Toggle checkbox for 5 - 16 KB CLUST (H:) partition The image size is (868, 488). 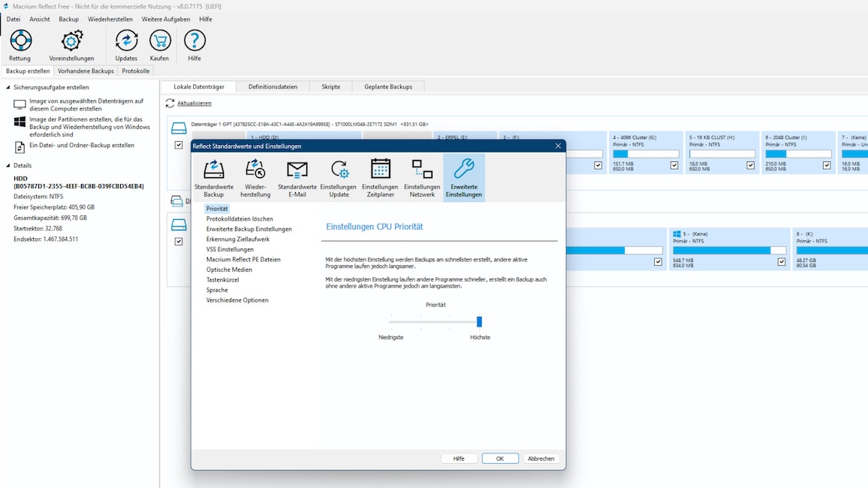click(751, 165)
